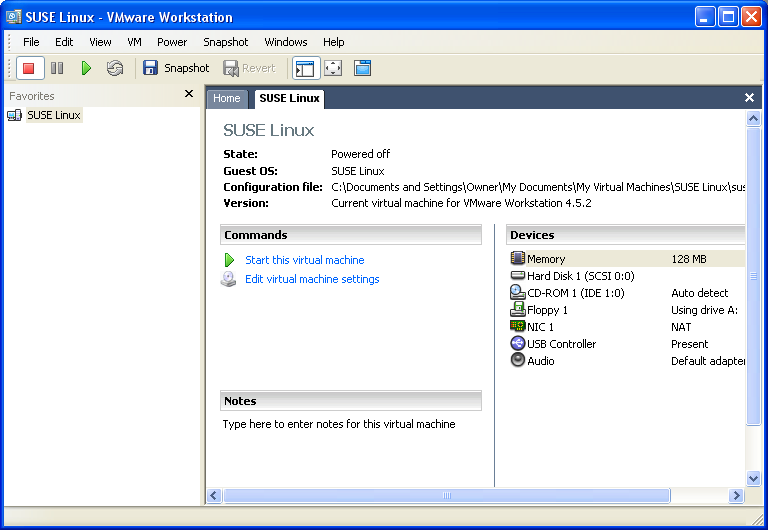Click the red Power Off toolbar button
The width and height of the screenshot is (768, 530).
pos(29,68)
